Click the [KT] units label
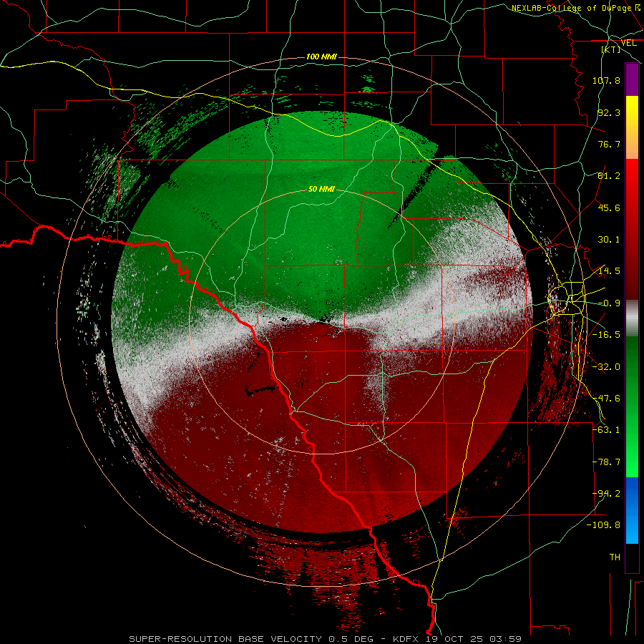Viewport: 644px width, 644px height. coord(611,49)
